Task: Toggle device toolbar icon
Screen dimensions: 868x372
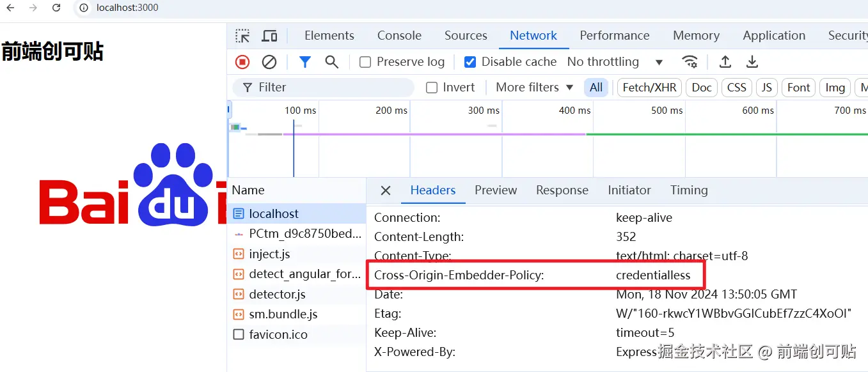Action: 270,36
